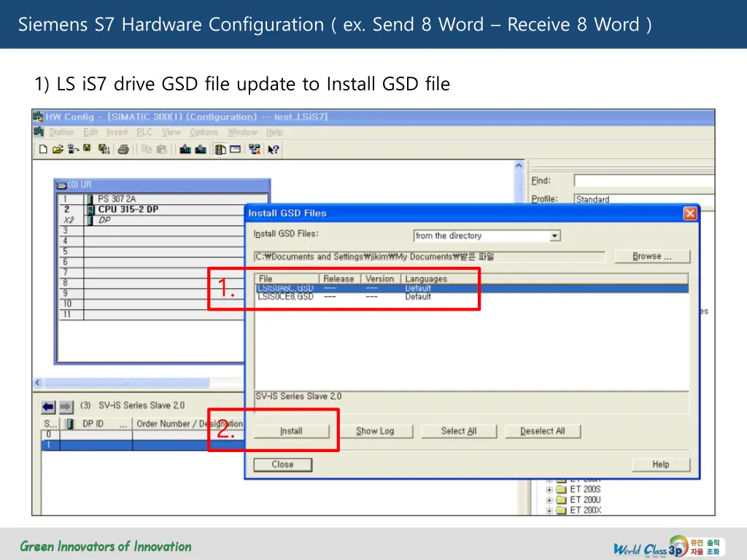Open the Station menu
Screen dimensions: 747x560
61,133
